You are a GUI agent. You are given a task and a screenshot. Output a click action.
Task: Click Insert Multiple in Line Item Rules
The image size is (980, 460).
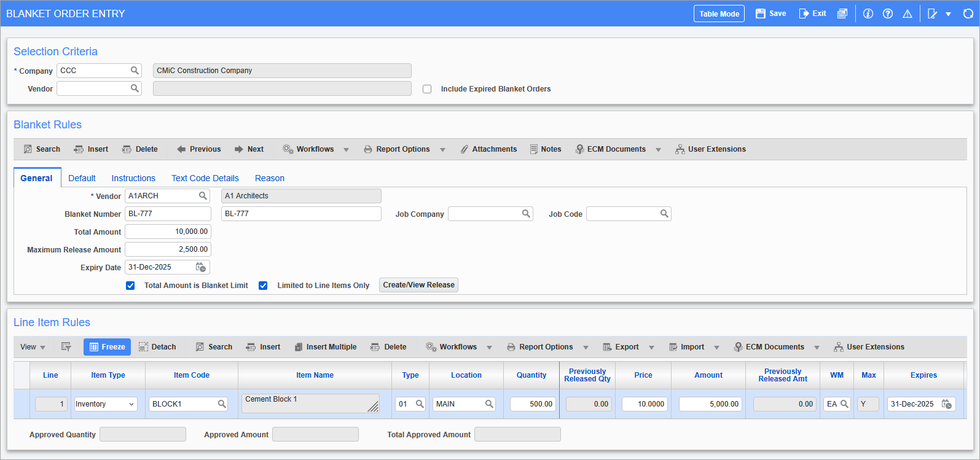coord(326,347)
